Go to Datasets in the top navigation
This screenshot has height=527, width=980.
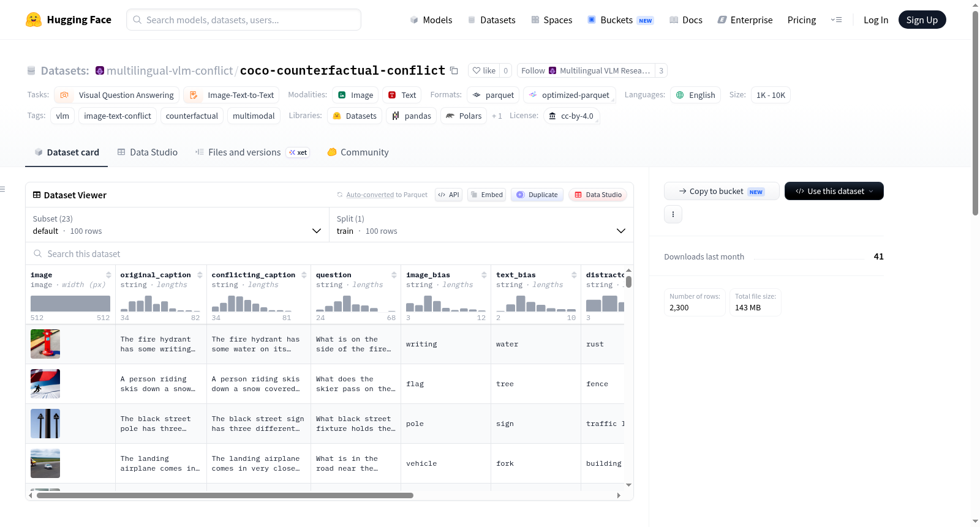[x=492, y=20]
